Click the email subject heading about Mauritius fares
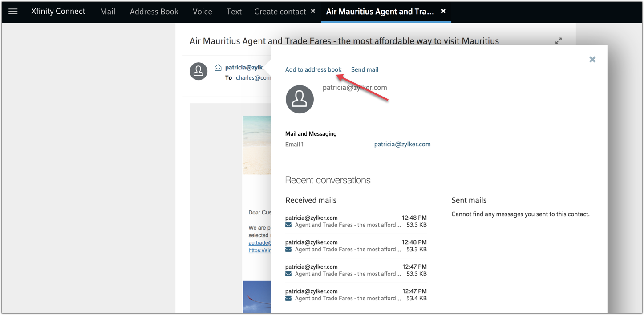Viewport: 644px width, 315px height. (344, 41)
